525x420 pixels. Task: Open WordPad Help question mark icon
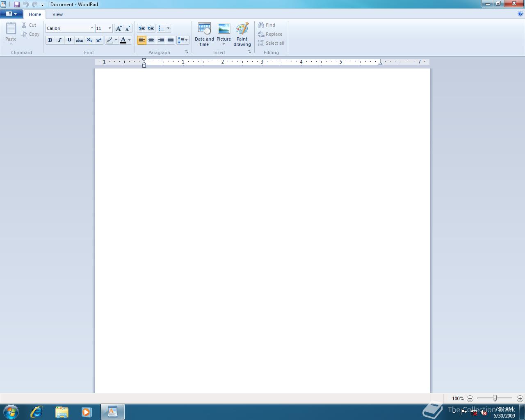[x=521, y=14]
